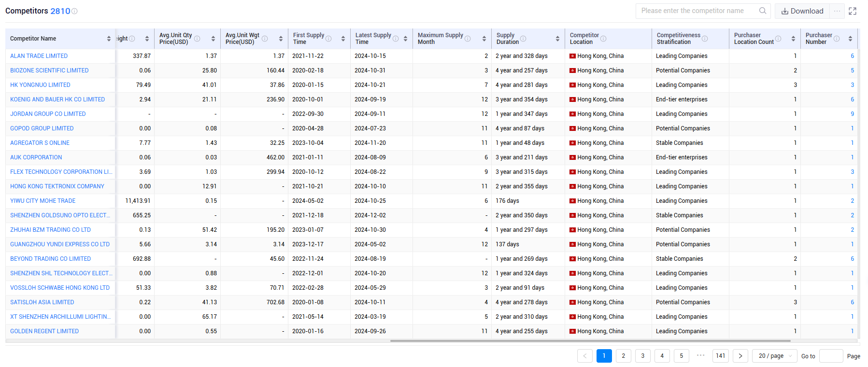Open HONG KONG TEKTRONIX COMPANY link
Screen dimensions: 868x367
point(57,186)
